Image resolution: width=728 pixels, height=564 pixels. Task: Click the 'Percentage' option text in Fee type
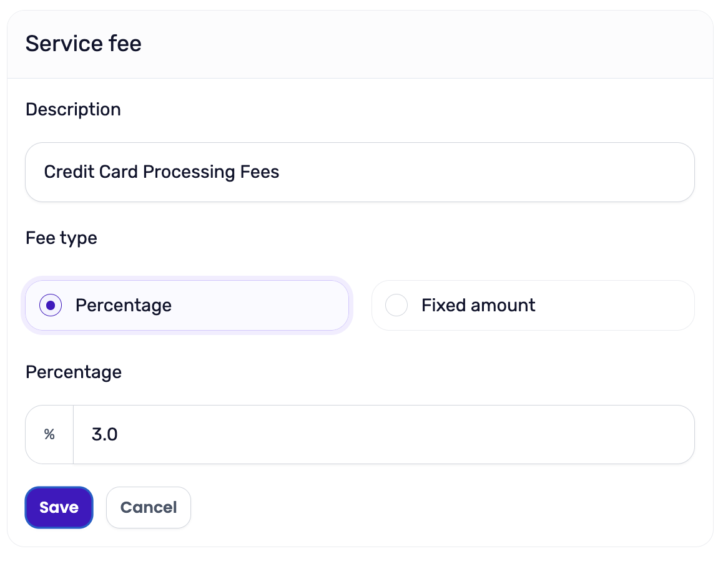[x=124, y=306]
